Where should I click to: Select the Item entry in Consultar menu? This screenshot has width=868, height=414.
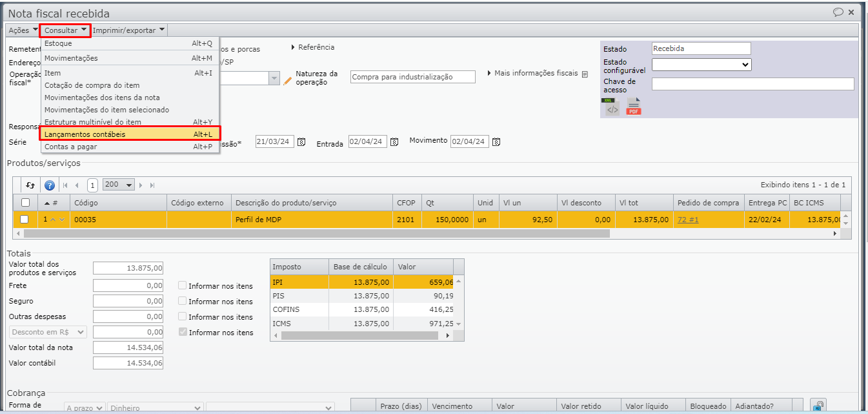tap(130, 73)
